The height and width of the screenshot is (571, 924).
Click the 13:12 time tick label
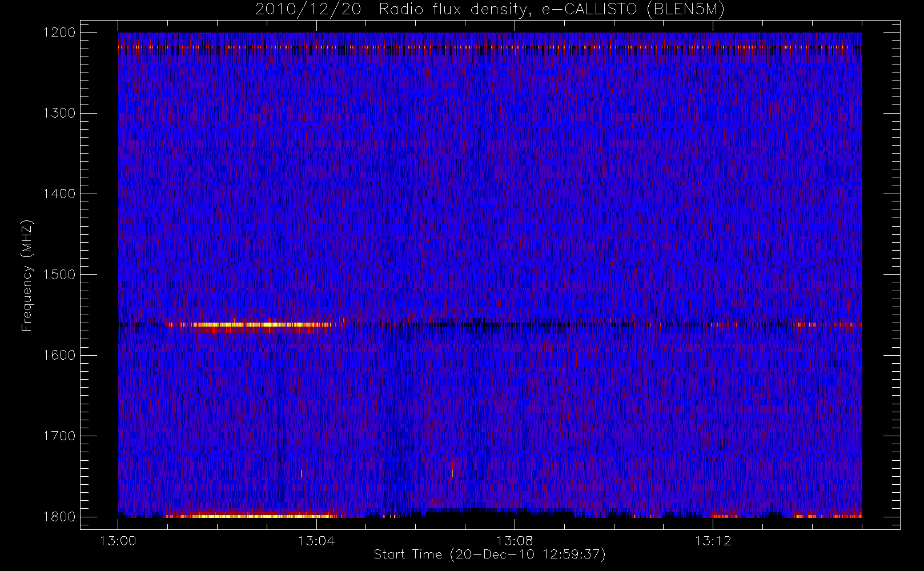tap(713, 541)
